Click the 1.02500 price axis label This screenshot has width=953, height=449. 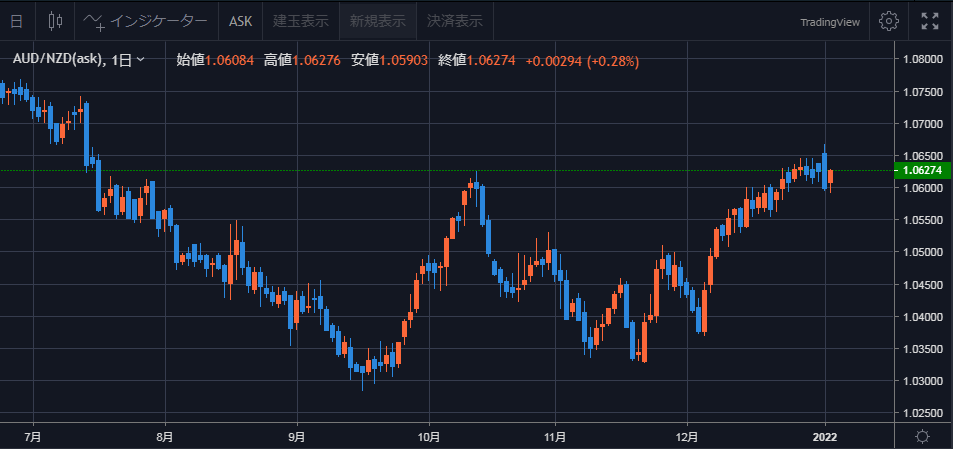click(x=923, y=413)
